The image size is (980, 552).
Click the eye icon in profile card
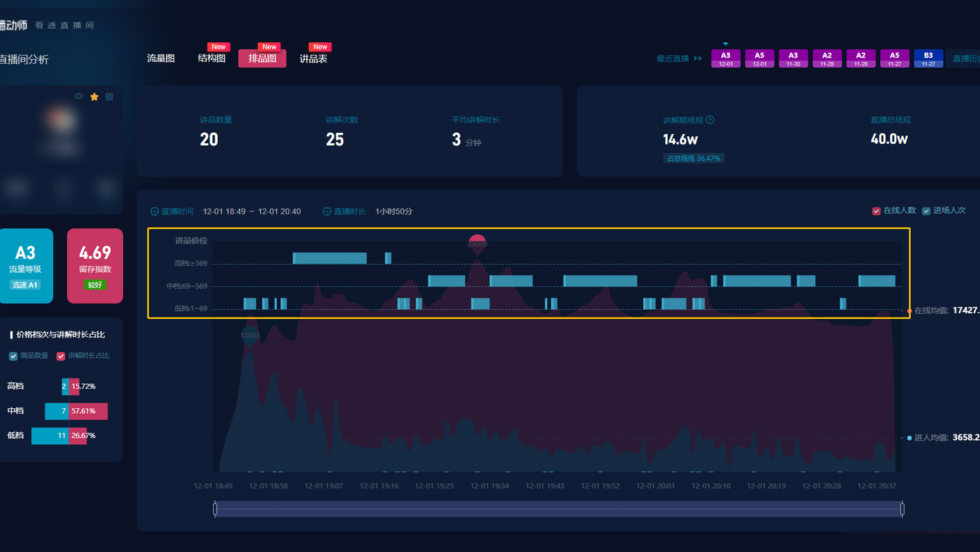coord(79,97)
